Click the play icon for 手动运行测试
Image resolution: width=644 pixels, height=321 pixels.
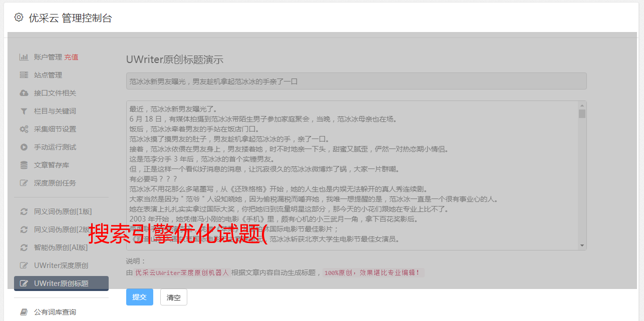[24, 147]
